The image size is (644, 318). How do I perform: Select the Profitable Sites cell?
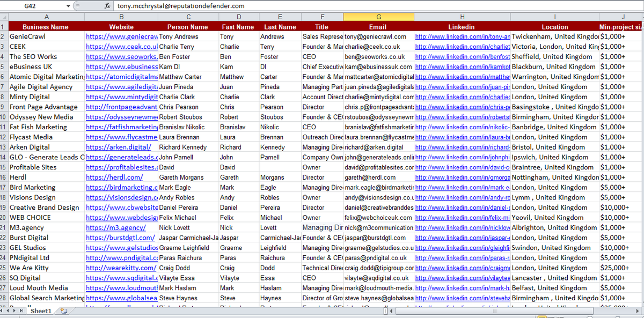pos(46,167)
